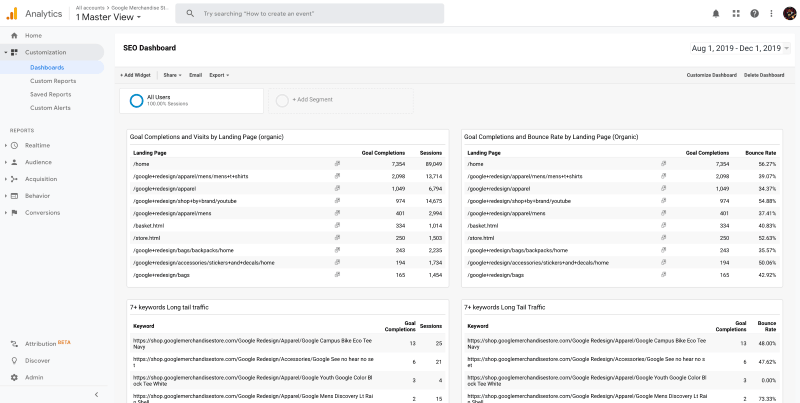
Task: Click the Acquisition icon
Action: pyautogui.click(x=14, y=179)
